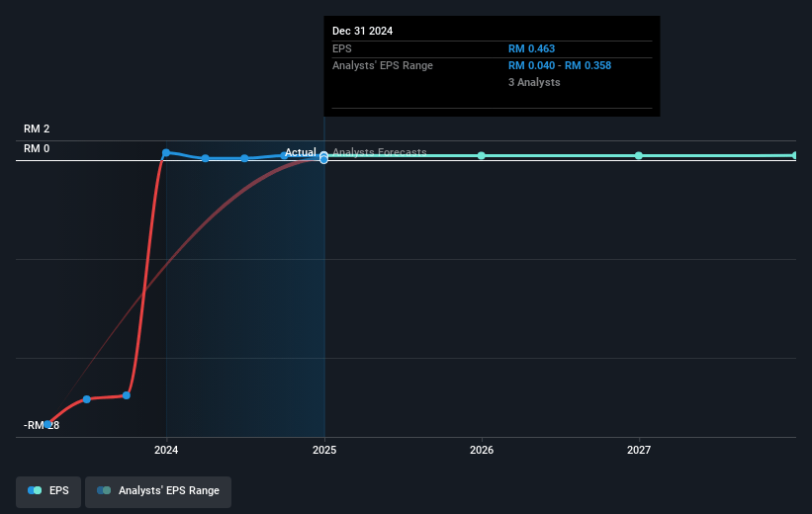Click the EPS data point at start of 2024
Viewport: 812px width, 514px height.
coord(166,153)
